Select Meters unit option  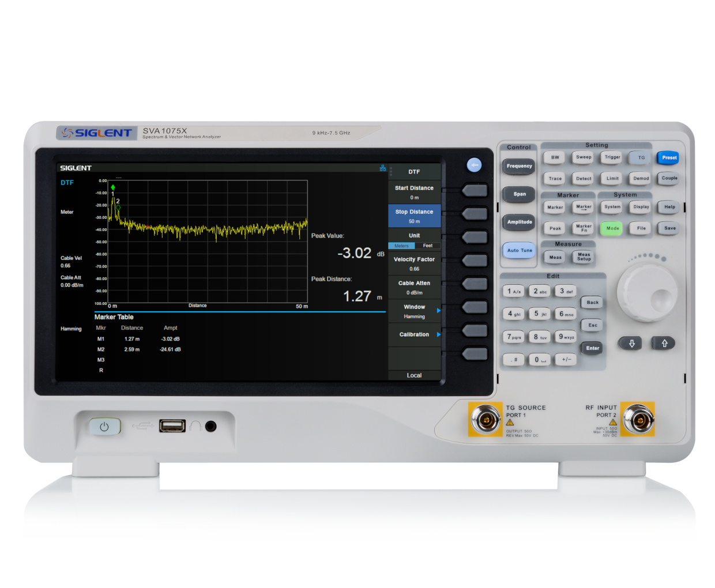(x=401, y=246)
